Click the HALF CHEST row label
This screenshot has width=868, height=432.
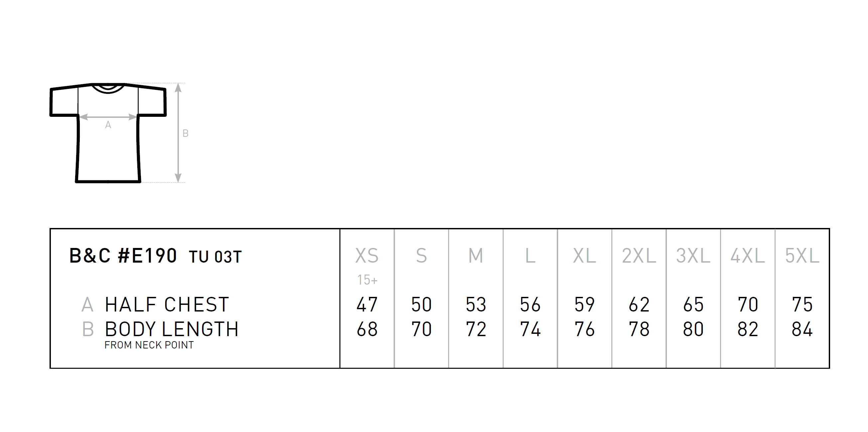tap(167, 305)
